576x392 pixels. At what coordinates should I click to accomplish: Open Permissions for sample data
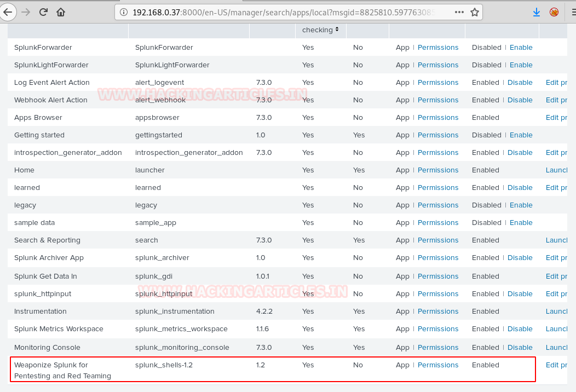coord(438,223)
